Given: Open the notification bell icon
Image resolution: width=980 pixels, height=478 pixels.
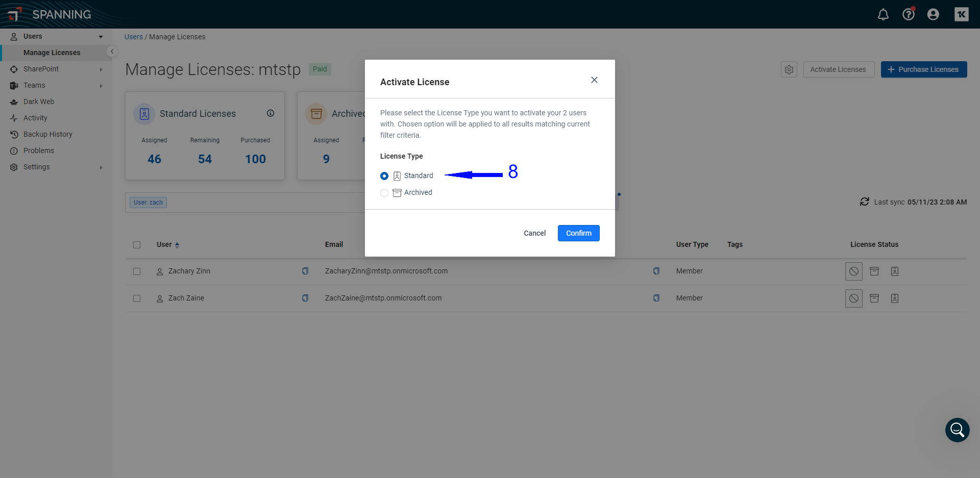Looking at the screenshot, I should [x=884, y=14].
